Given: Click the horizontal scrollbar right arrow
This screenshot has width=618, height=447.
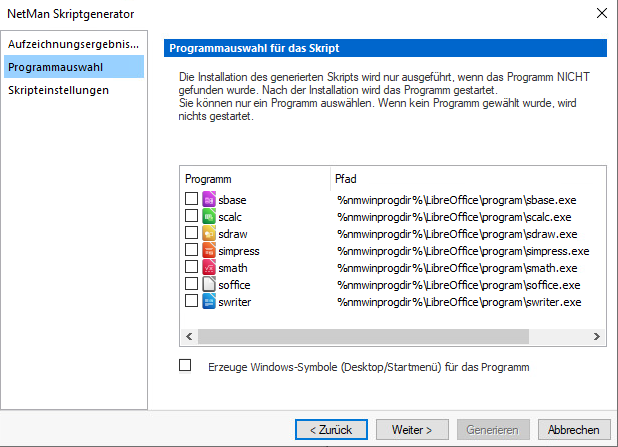Looking at the screenshot, I should 597,336.
